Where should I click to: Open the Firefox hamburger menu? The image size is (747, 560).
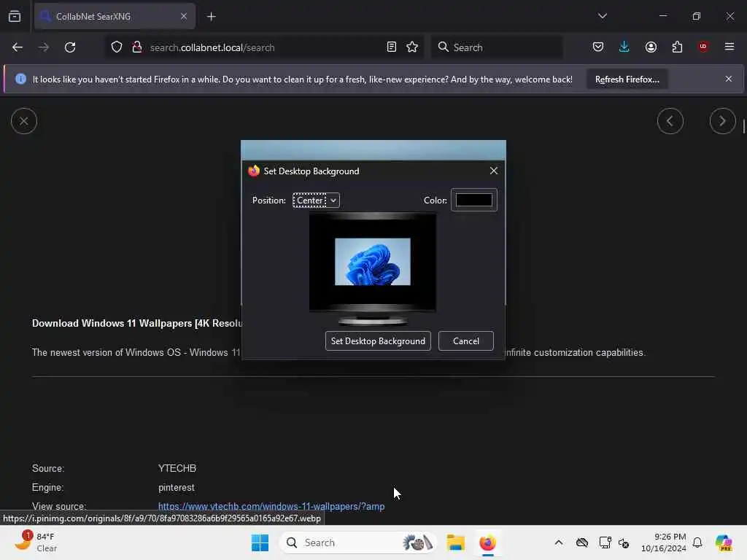click(x=729, y=47)
